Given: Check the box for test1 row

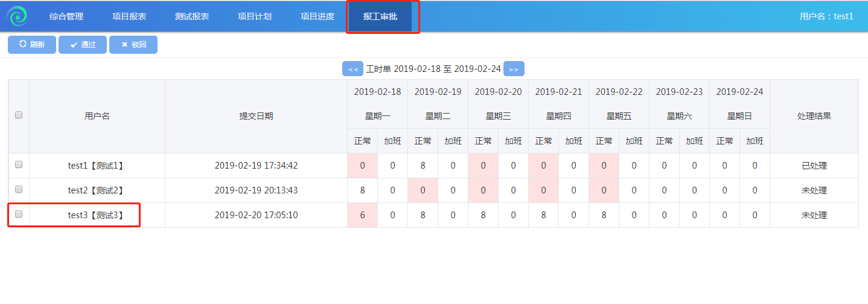Looking at the screenshot, I should tap(19, 164).
